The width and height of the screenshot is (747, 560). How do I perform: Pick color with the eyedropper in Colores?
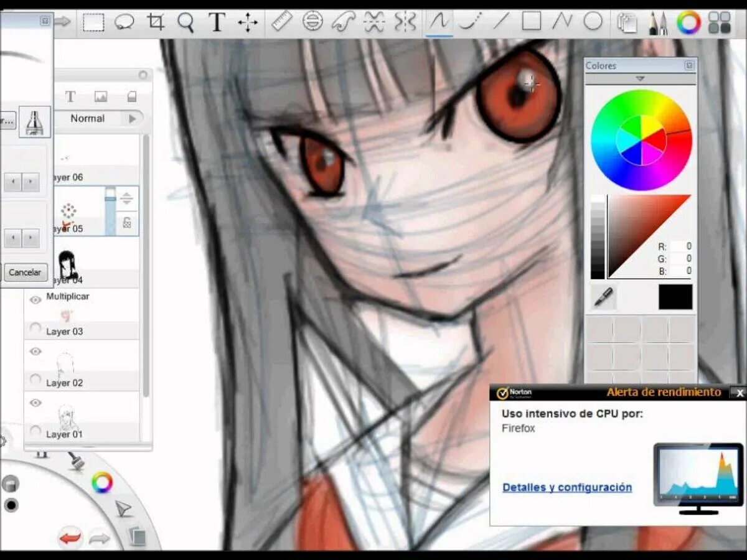pyautogui.click(x=604, y=297)
